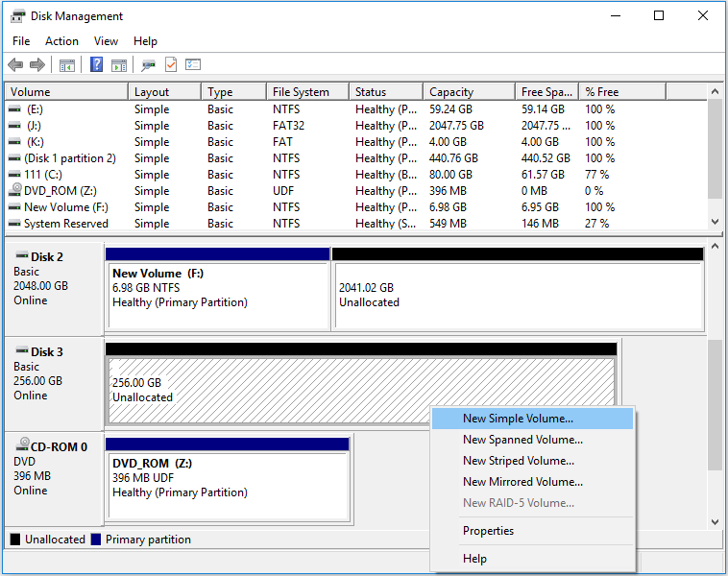Sort by the Volume column header

click(66, 92)
